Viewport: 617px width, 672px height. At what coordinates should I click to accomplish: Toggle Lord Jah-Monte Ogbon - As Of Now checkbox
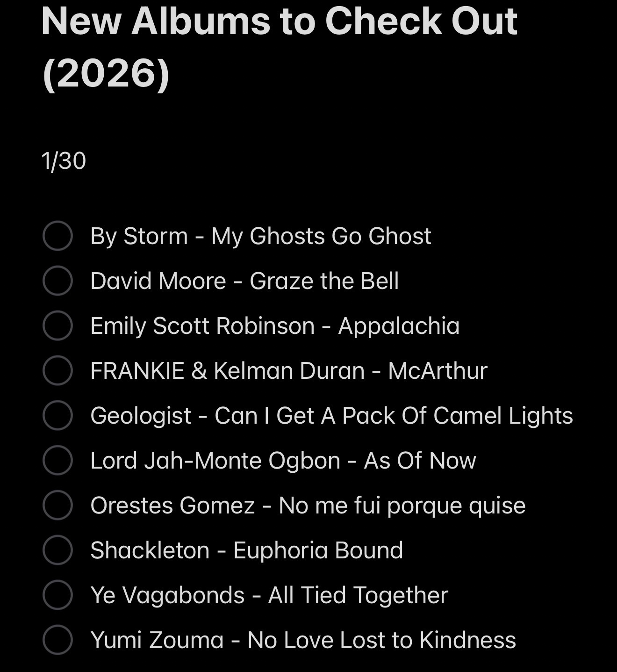pos(57,460)
